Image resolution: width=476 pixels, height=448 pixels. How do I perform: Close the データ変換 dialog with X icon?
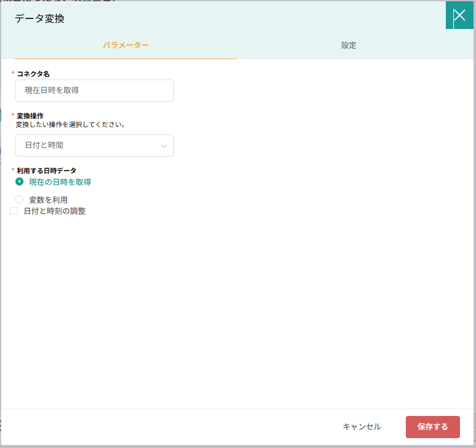[x=459, y=16]
